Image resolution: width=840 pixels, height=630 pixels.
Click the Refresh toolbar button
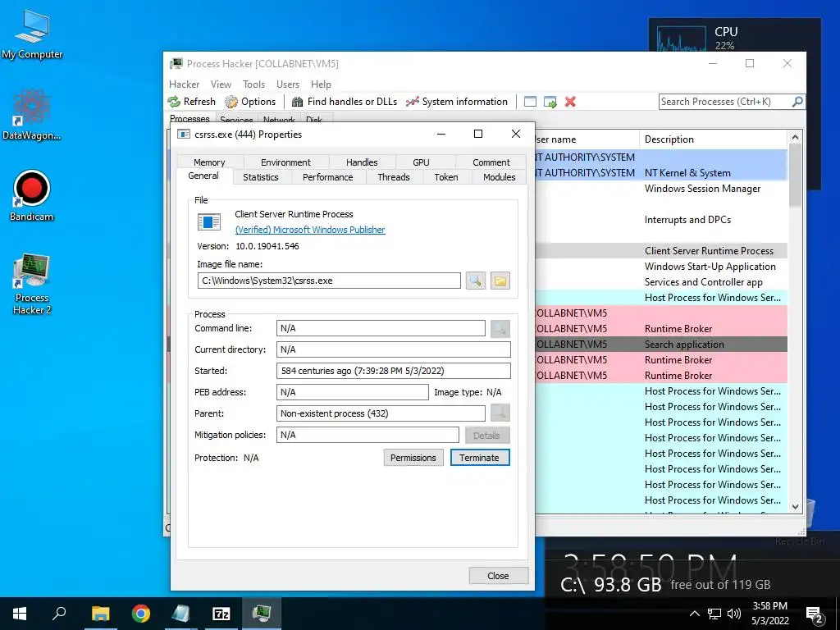192,101
